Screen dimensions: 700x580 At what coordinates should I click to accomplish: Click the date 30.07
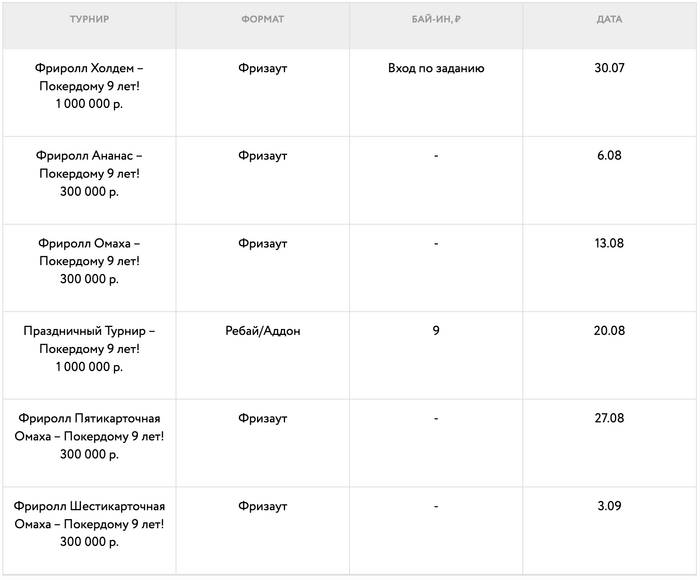pos(609,68)
